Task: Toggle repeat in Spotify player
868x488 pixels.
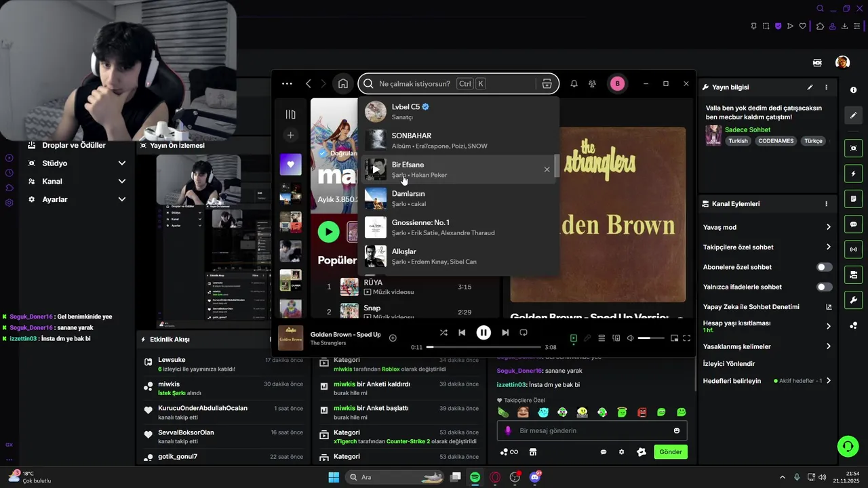Action: pos(524,333)
